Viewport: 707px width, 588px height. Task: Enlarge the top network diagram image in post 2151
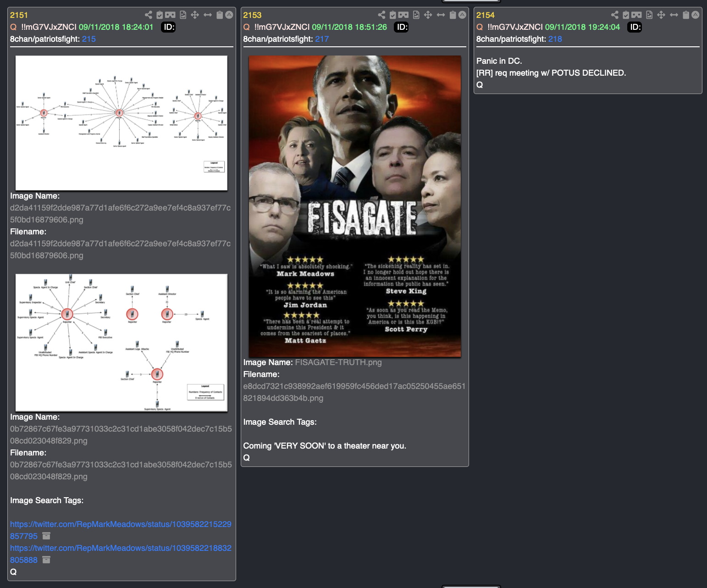(x=122, y=123)
